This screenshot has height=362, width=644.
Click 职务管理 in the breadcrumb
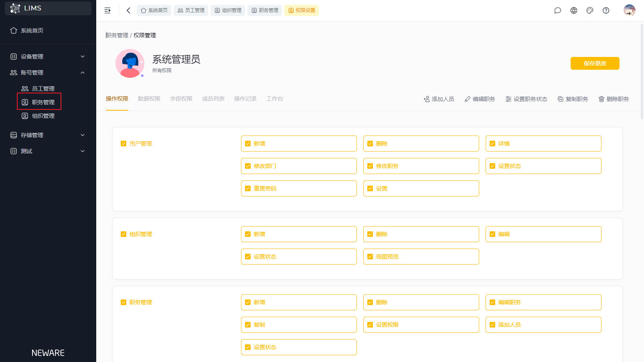(x=117, y=35)
